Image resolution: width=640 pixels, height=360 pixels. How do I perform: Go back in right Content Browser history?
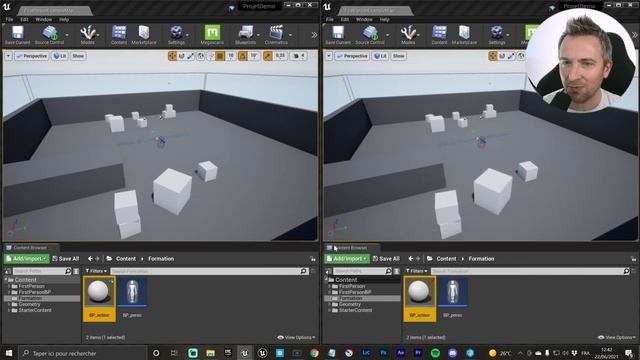pos(411,259)
